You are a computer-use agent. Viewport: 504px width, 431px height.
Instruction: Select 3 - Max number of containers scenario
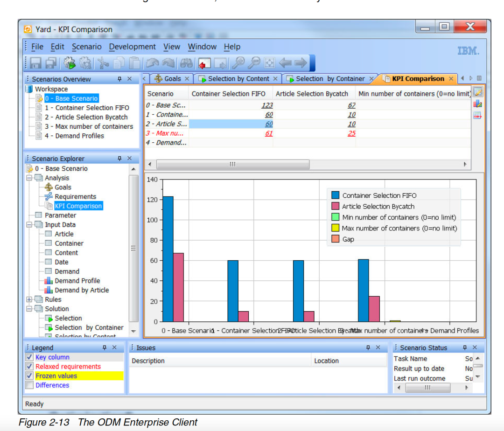click(89, 126)
